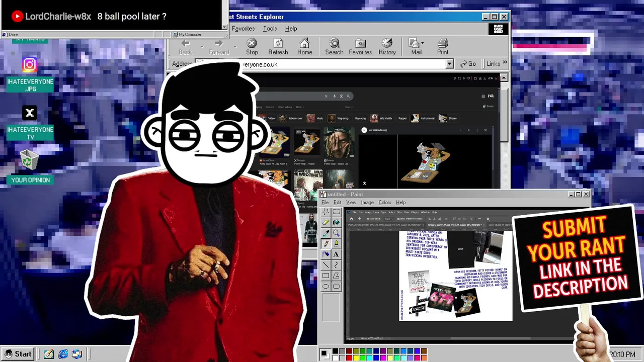Select the rectangular Select tool in Paint
The image size is (644, 362).
click(336, 212)
